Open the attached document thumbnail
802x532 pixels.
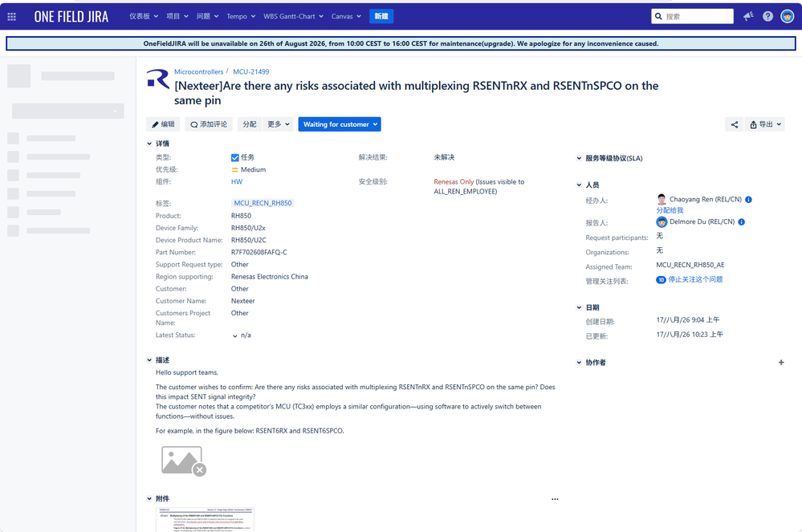pyautogui.click(x=205, y=519)
